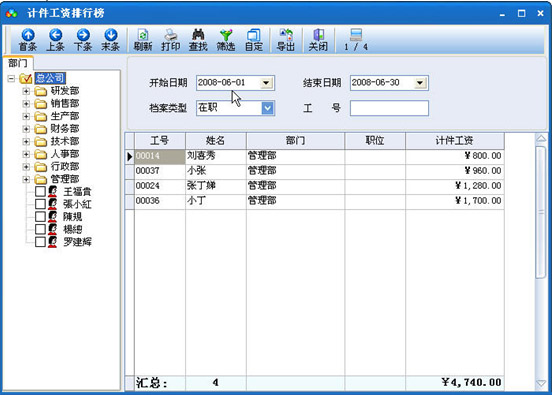Open the 查找 search tool
This screenshot has width=553, height=395.
(198, 40)
